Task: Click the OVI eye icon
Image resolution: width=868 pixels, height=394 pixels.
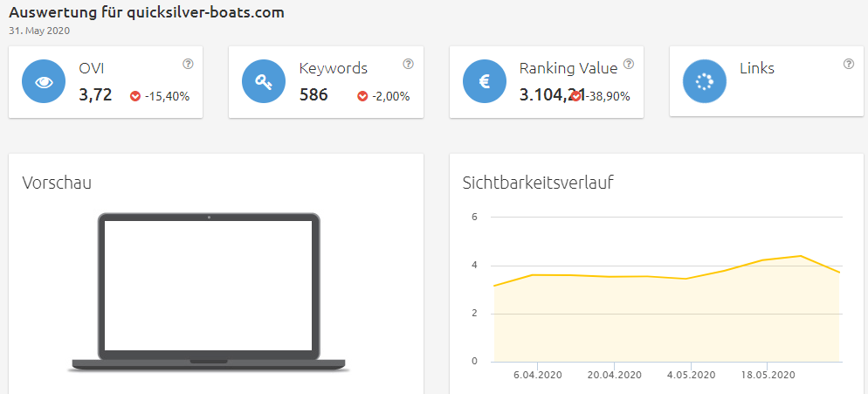Action: tap(44, 81)
